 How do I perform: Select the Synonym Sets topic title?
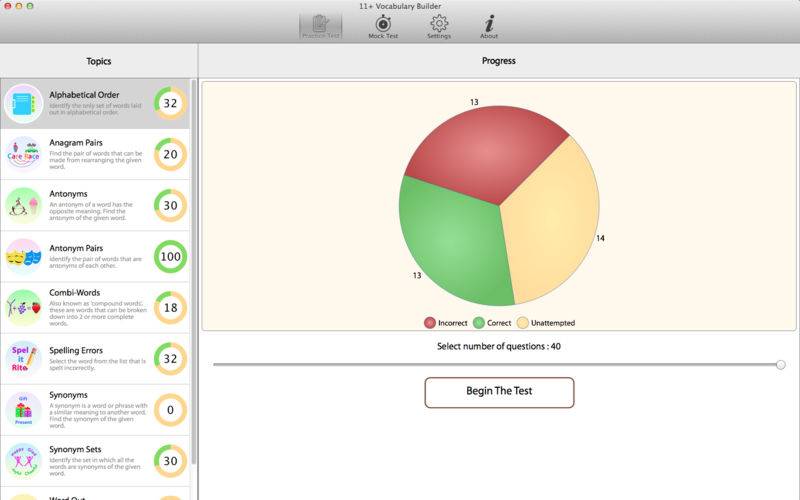(x=75, y=449)
